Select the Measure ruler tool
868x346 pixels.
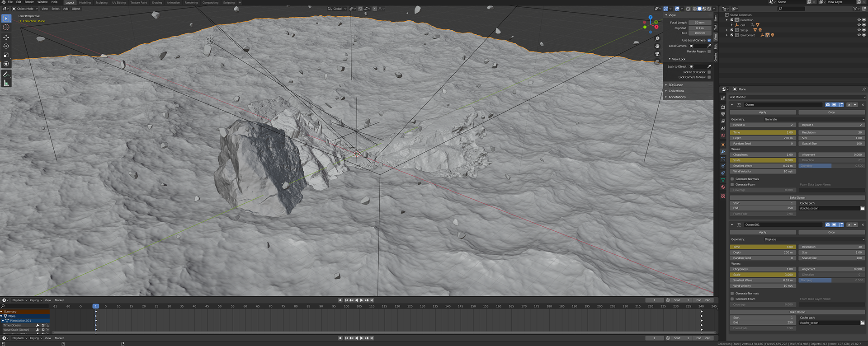[6, 83]
